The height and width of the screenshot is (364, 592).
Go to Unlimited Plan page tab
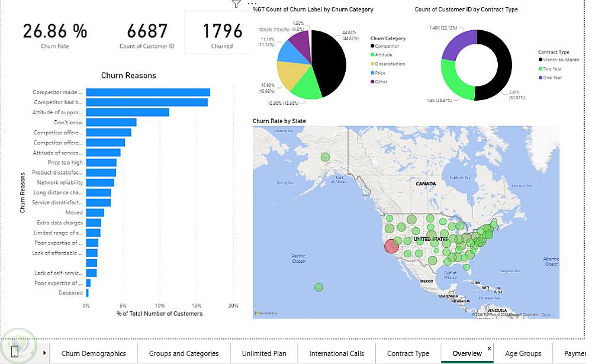pyautogui.click(x=264, y=353)
